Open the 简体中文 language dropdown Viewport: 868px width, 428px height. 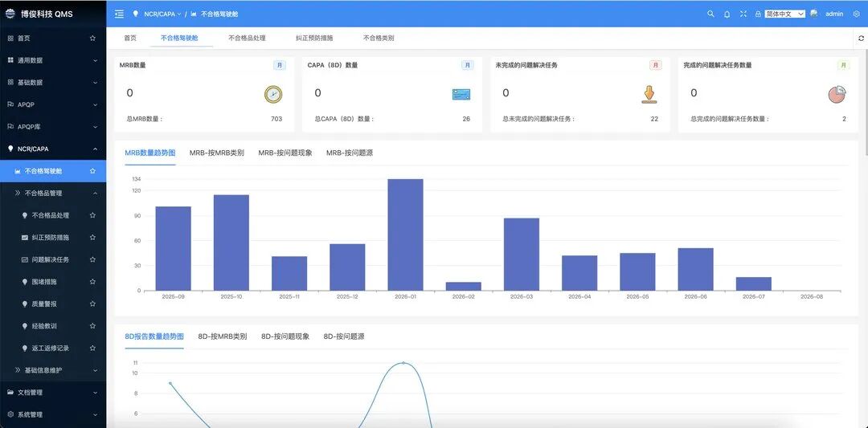tap(785, 14)
